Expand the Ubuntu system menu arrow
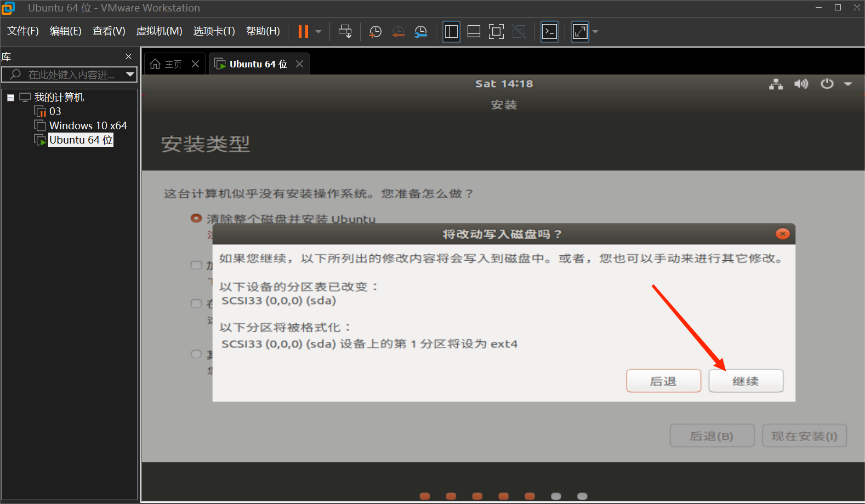This screenshot has width=865, height=504. [x=848, y=84]
